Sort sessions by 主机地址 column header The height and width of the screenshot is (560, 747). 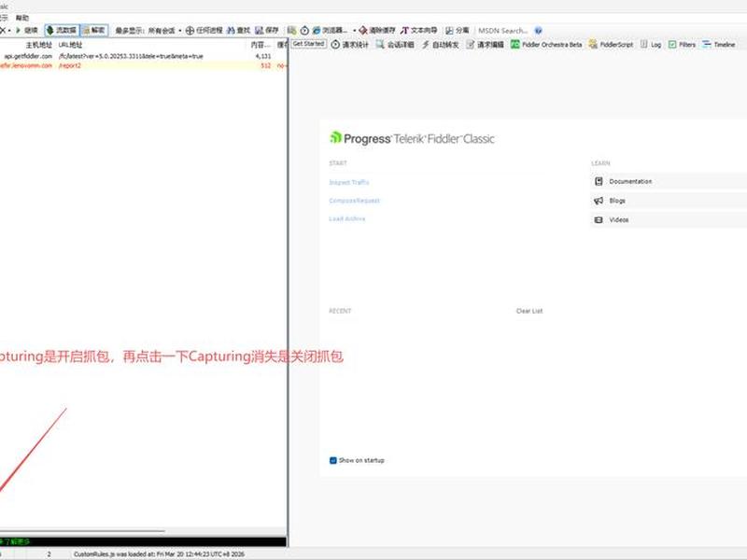click(38, 45)
